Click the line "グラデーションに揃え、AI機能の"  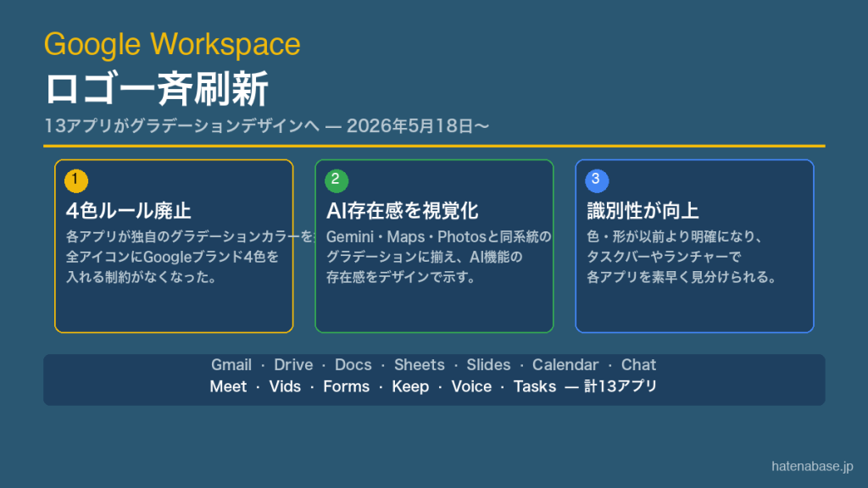click(424, 257)
